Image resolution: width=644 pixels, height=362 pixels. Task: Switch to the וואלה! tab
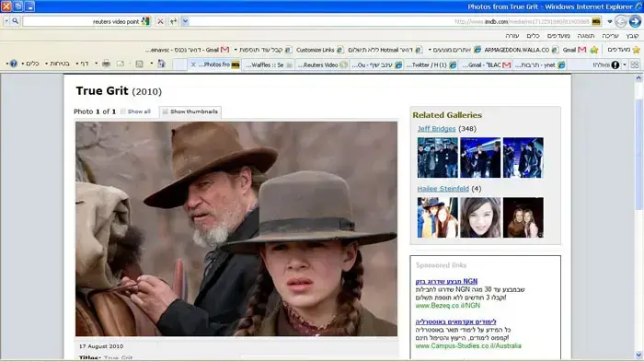tap(594, 64)
